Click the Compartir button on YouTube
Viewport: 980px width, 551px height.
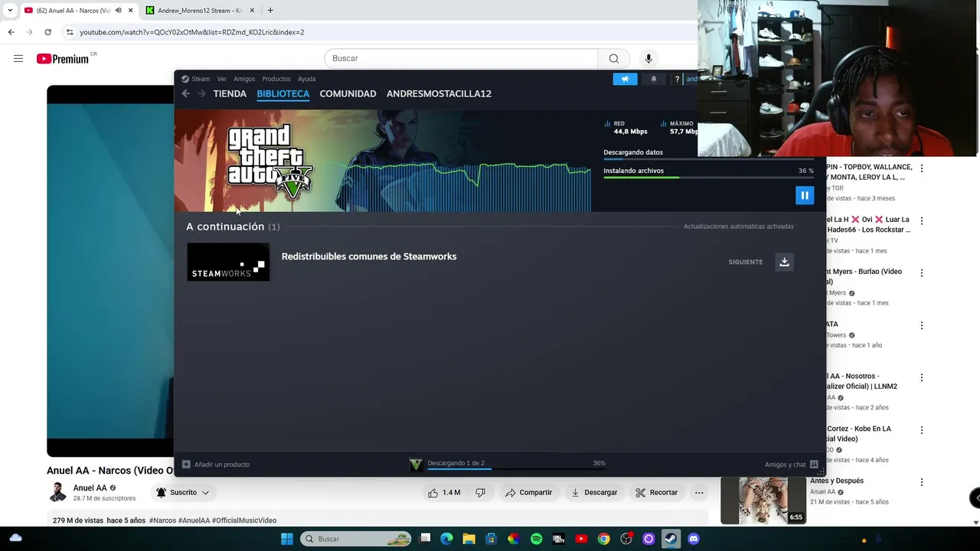528,492
